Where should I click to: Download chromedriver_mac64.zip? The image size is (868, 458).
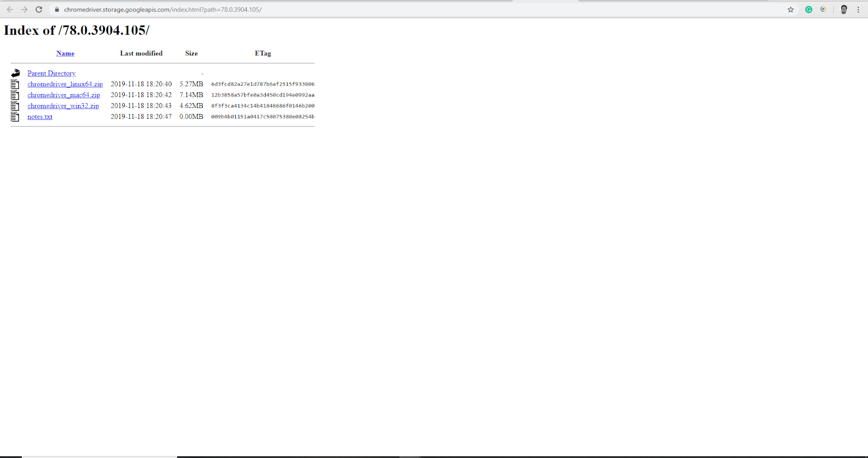pyautogui.click(x=64, y=95)
